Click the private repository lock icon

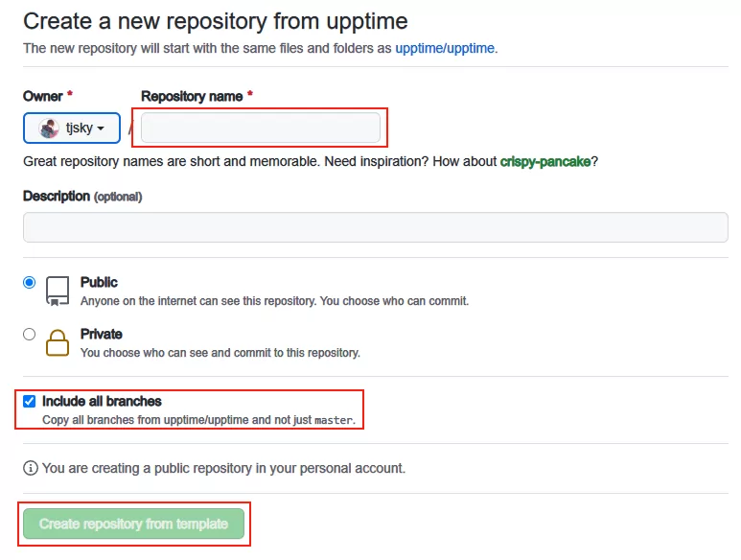click(x=58, y=342)
